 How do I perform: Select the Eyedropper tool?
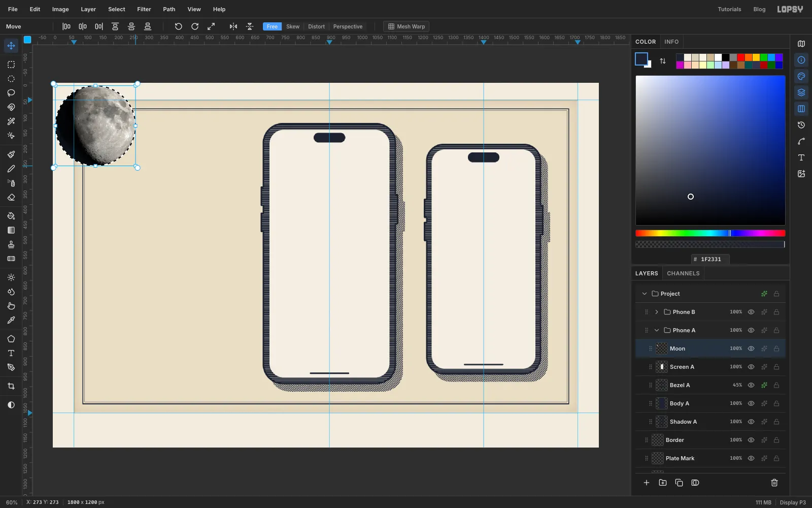point(11,320)
